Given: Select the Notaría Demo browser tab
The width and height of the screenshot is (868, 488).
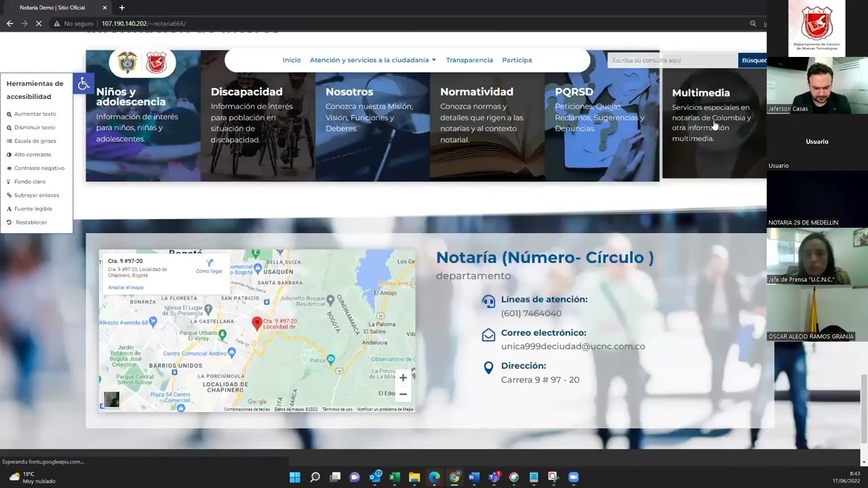Looking at the screenshot, I should coord(58,7).
